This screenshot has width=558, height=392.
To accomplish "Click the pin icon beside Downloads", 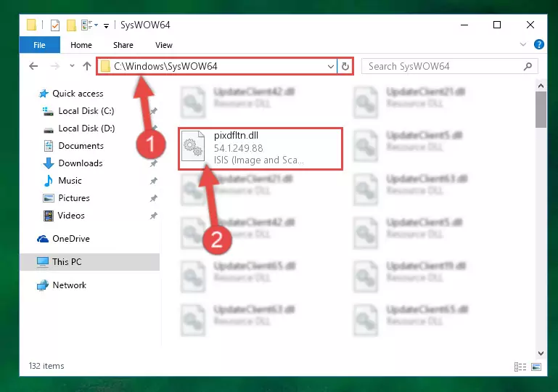I will (x=153, y=163).
